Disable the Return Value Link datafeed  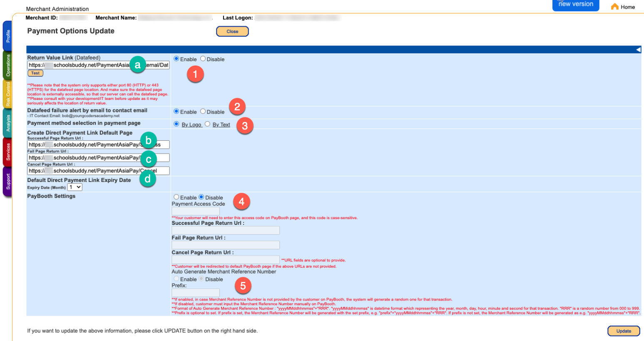tap(203, 59)
